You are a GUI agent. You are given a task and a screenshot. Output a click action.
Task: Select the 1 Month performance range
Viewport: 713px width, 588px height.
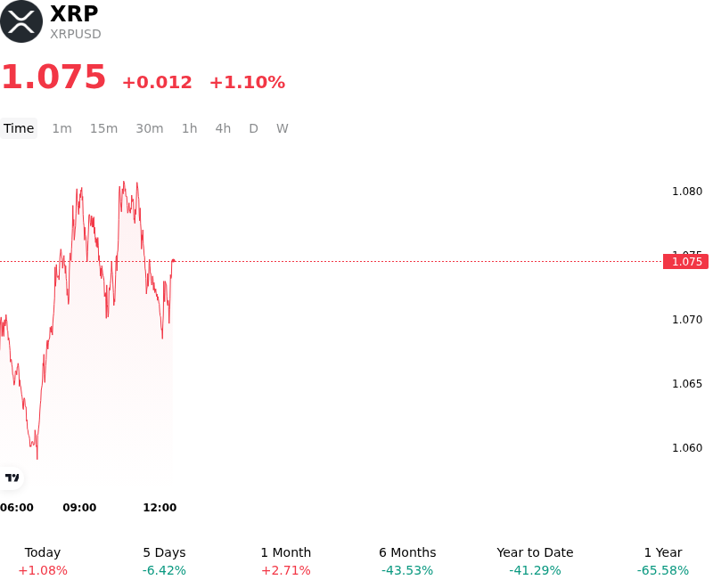[286, 561]
